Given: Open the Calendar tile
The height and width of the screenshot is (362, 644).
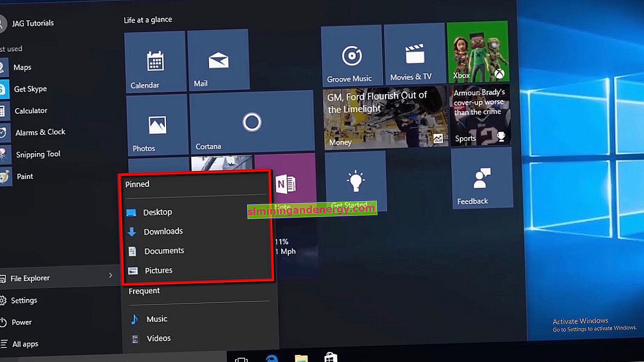Looking at the screenshot, I should [x=155, y=62].
